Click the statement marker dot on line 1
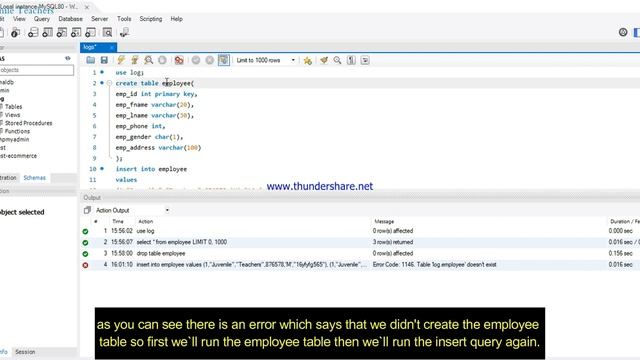The height and width of the screenshot is (360, 640). [x=102, y=72]
